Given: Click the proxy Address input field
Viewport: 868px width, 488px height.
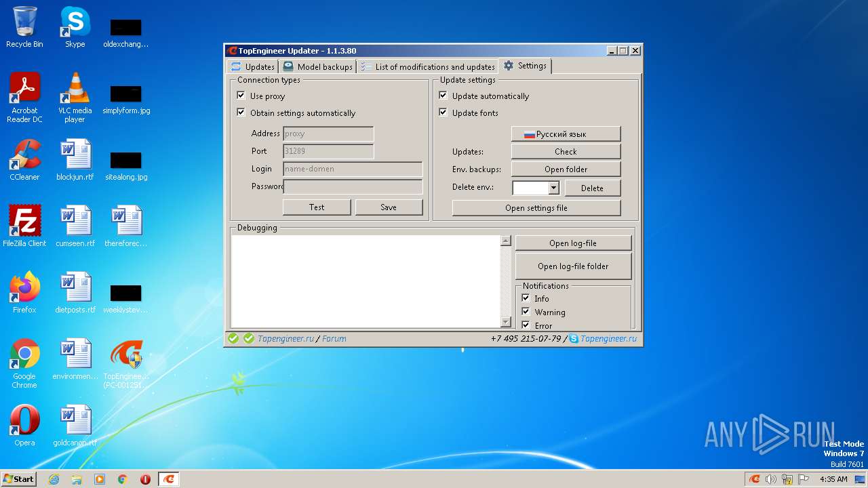Looking at the screenshot, I should pyautogui.click(x=328, y=134).
